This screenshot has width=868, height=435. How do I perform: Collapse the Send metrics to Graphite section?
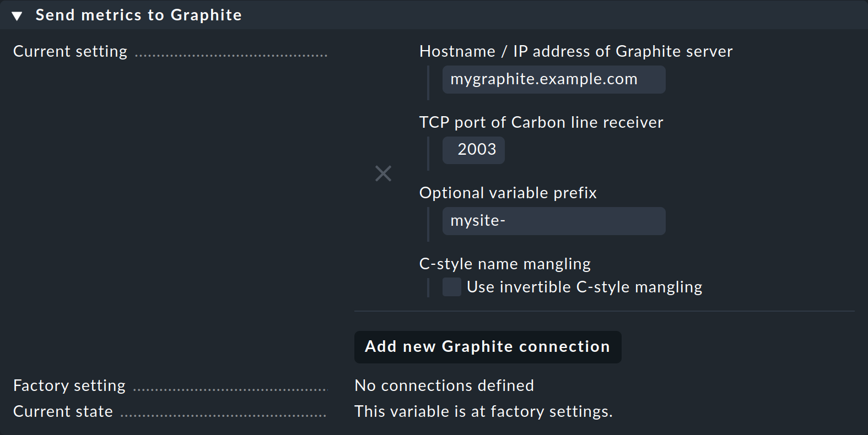(17, 16)
